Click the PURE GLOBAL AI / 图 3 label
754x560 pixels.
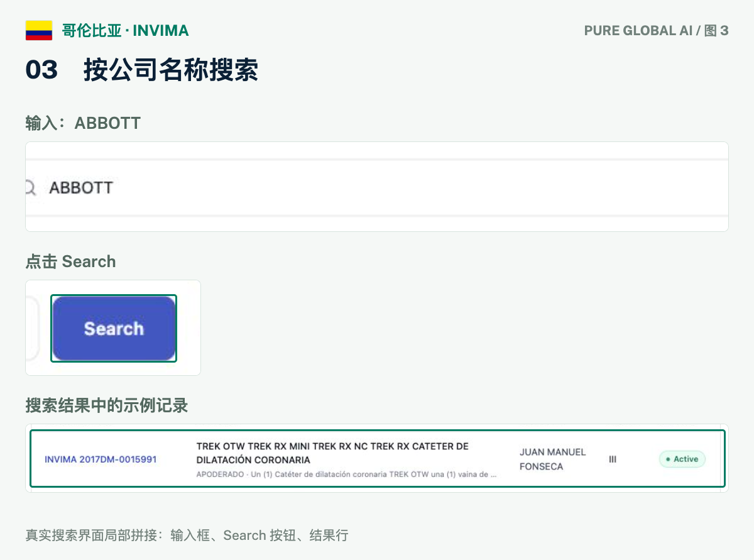point(656,30)
